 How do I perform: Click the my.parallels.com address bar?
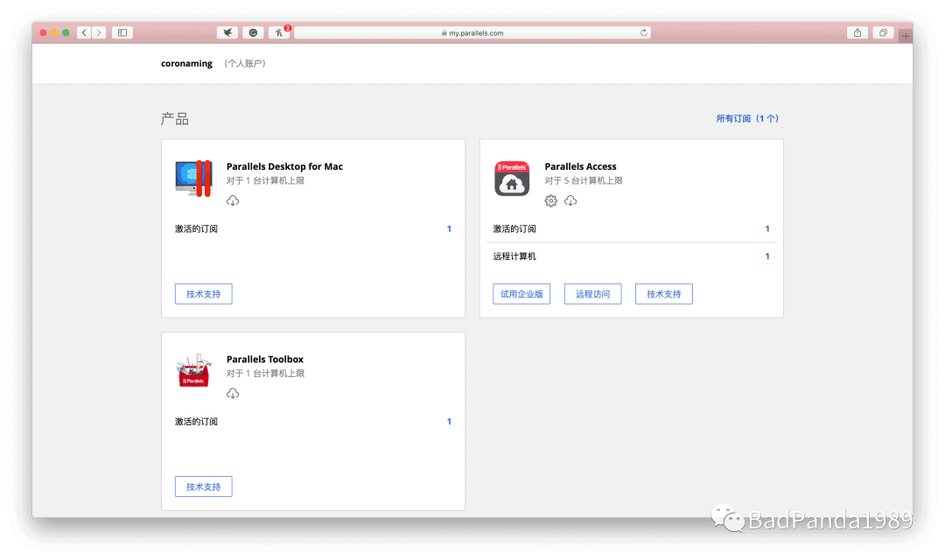pyautogui.click(x=472, y=32)
